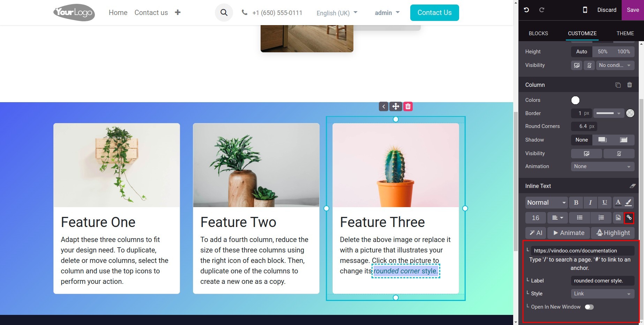Expand the Animation dropdown
The width and height of the screenshot is (644, 325).
tap(602, 166)
